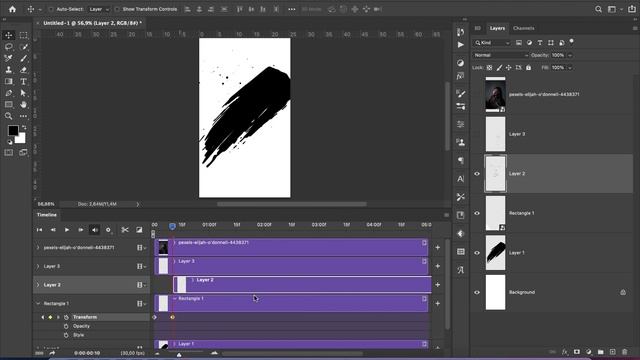Image resolution: width=640 pixels, height=360 pixels.
Task: Select the Clone Stamp tool
Action: (9, 70)
